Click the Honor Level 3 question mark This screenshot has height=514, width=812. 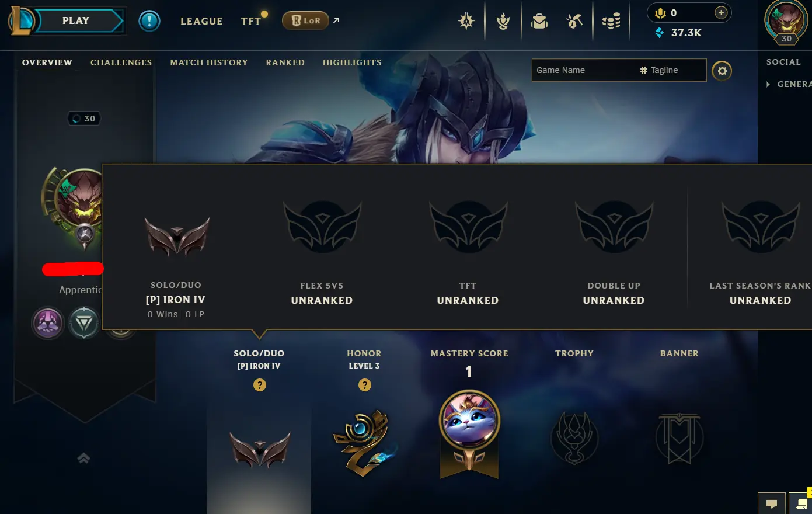tap(365, 385)
